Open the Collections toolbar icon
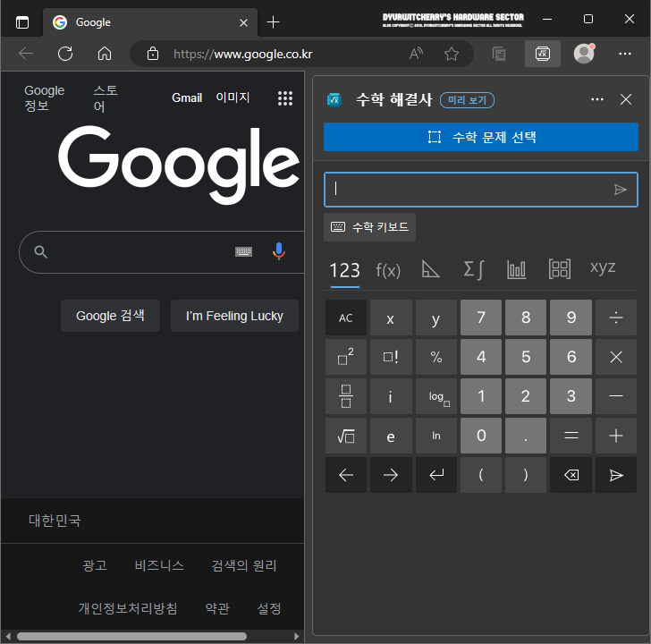 499,54
